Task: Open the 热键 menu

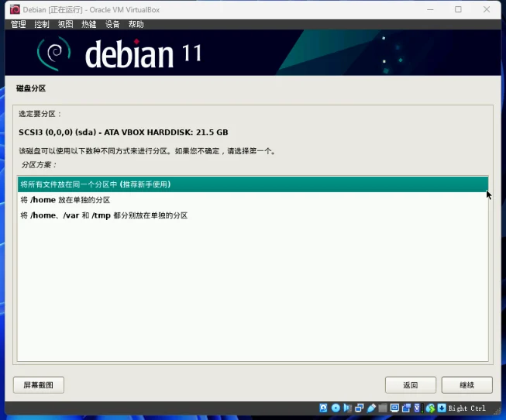Action: 89,24
